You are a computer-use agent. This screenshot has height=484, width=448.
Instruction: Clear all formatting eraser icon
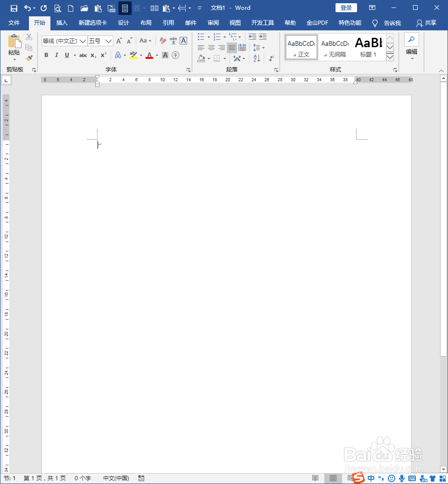pos(163,41)
